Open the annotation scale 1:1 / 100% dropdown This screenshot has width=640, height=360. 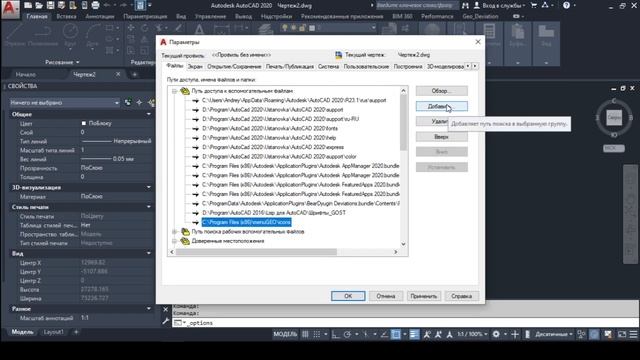pyautogui.click(x=472, y=334)
